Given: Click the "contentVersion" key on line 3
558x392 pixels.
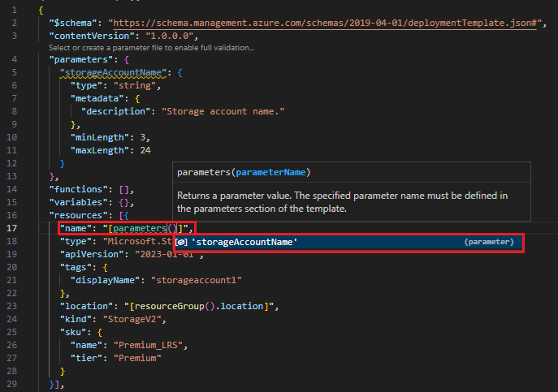Looking at the screenshot, I should coord(92,36).
